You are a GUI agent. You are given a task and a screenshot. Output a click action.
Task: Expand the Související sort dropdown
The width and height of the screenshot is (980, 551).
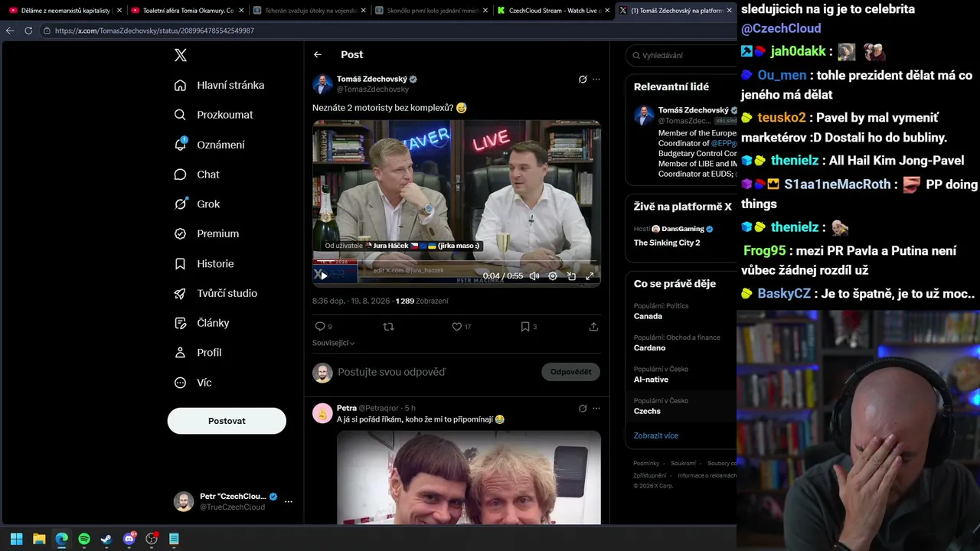point(334,343)
